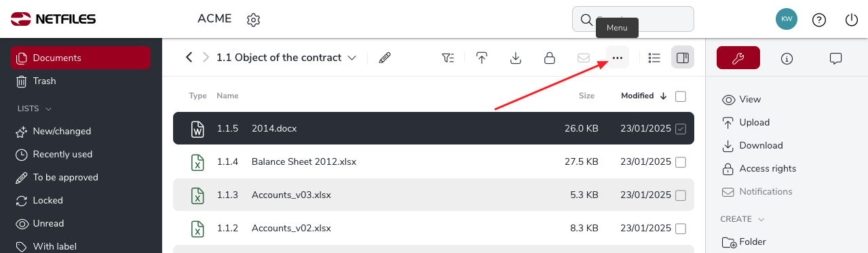Switch to list view icon
The height and width of the screenshot is (253, 868).
[654, 58]
